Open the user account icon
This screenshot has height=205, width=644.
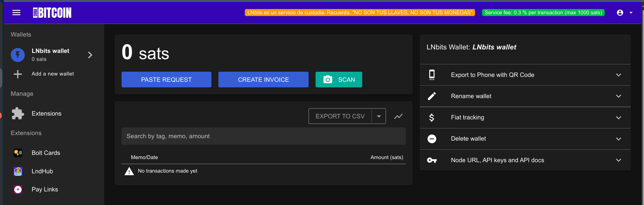pyautogui.click(x=620, y=13)
